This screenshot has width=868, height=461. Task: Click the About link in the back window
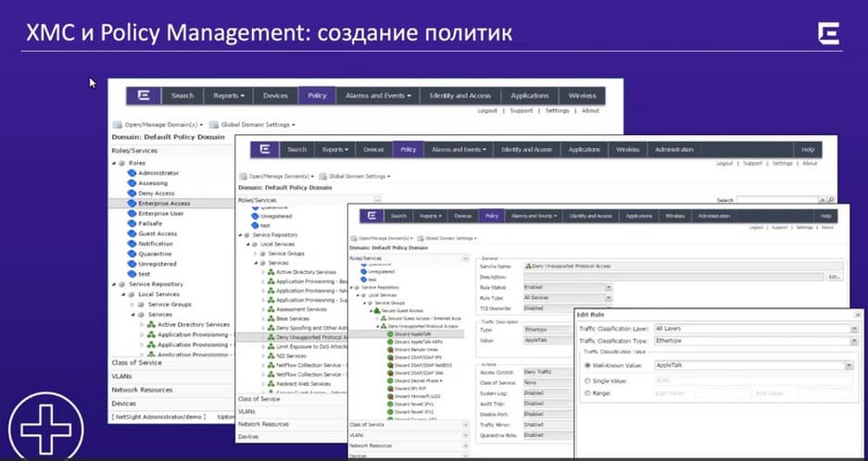pos(591,111)
